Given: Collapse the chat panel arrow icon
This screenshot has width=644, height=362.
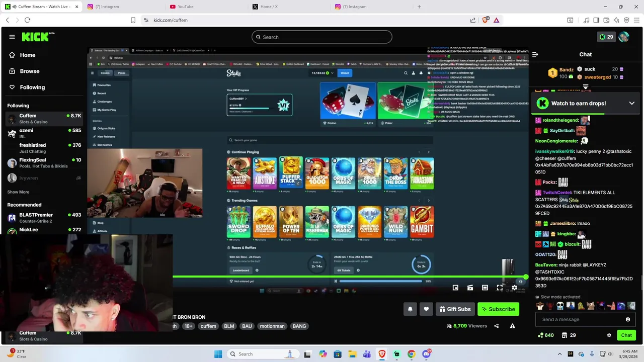Looking at the screenshot, I should point(535,54).
